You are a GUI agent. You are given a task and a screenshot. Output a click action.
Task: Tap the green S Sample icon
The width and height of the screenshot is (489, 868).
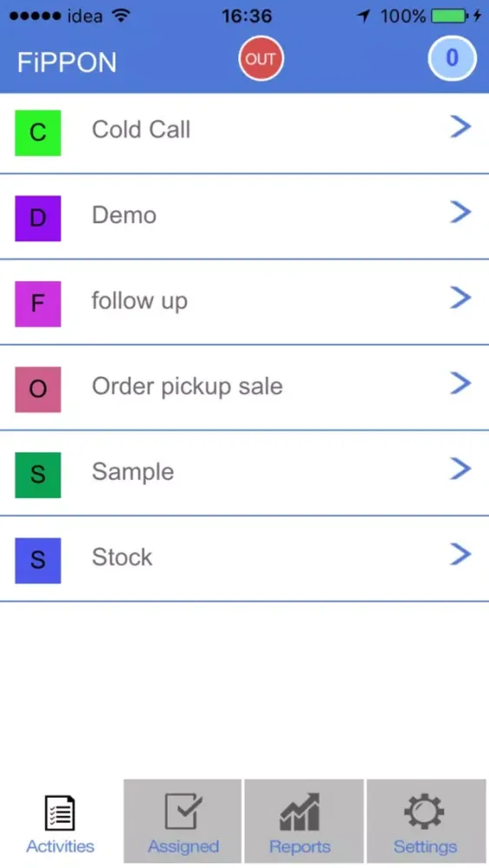click(37, 475)
